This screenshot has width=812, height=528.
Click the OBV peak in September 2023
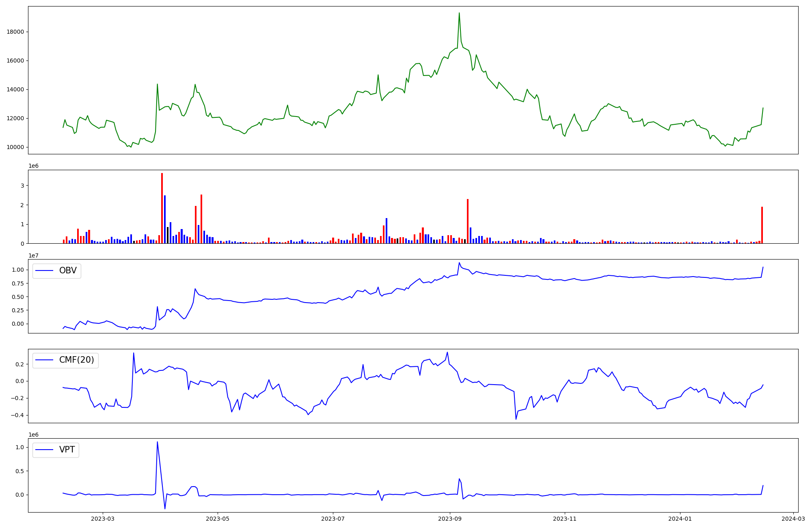pos(459,263)
